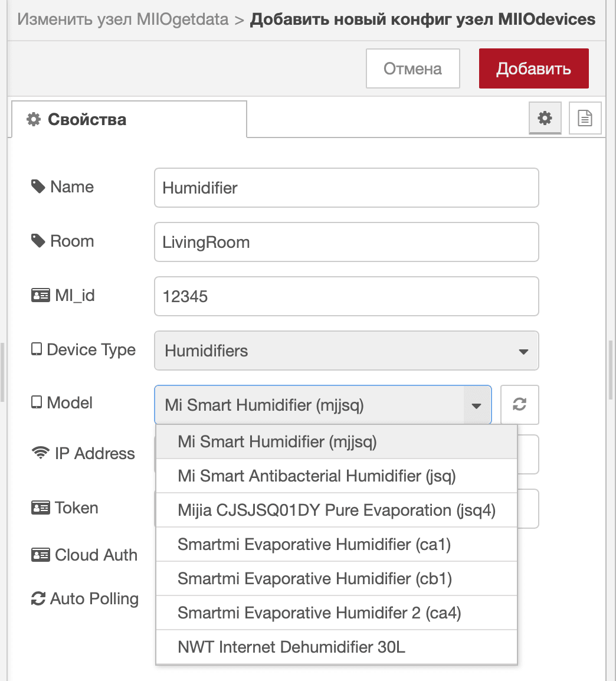616x681 pixels.
Task: Click the card icon beside Token
Action: pos(40,508)
